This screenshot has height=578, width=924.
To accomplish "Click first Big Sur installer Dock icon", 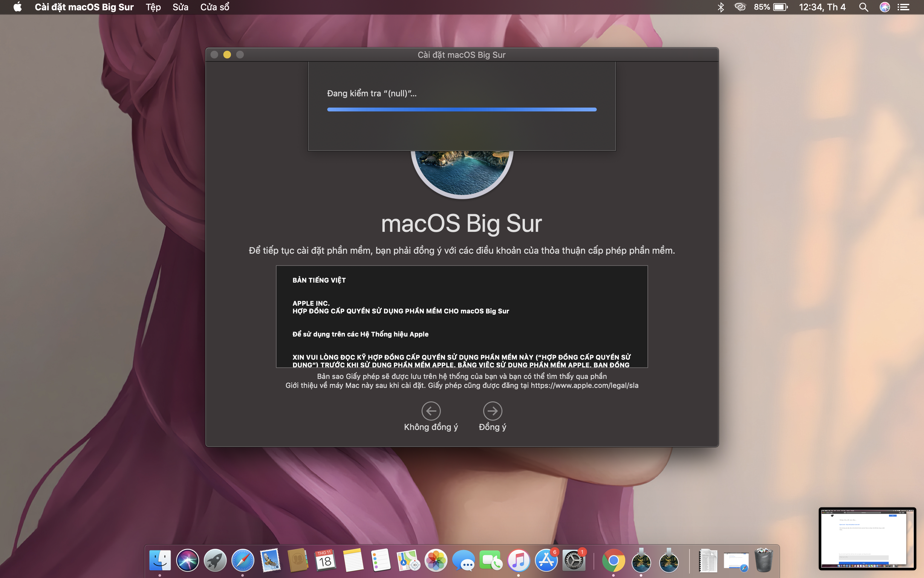I will [x=641, y=560].
